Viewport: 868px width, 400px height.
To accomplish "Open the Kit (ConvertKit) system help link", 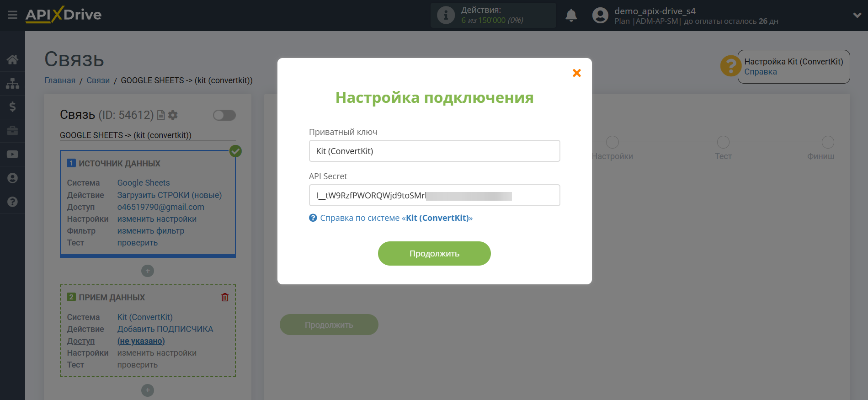I will click(396, 218).
